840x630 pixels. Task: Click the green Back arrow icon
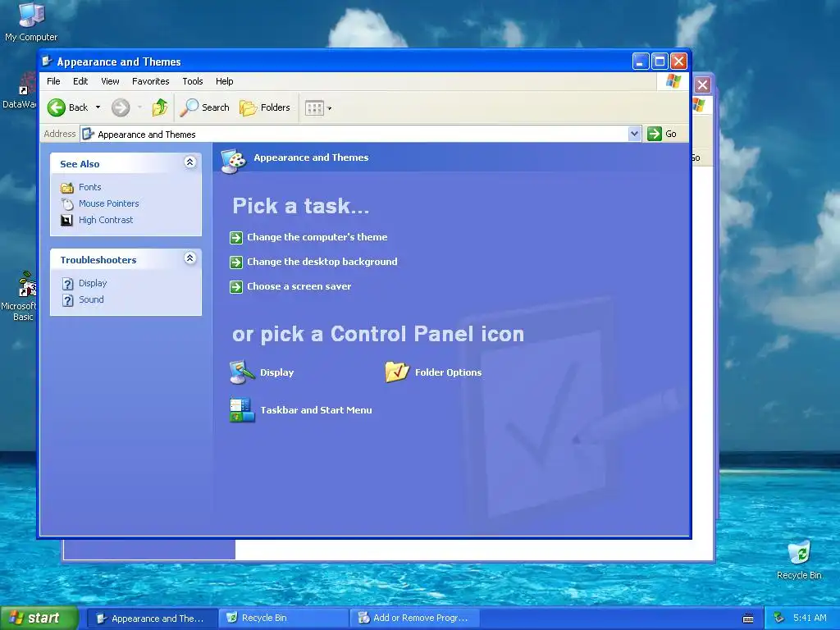click(57, 107)
